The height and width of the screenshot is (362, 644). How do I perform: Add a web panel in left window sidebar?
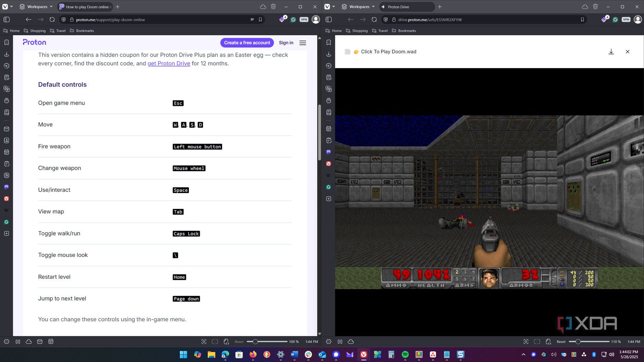6,234
